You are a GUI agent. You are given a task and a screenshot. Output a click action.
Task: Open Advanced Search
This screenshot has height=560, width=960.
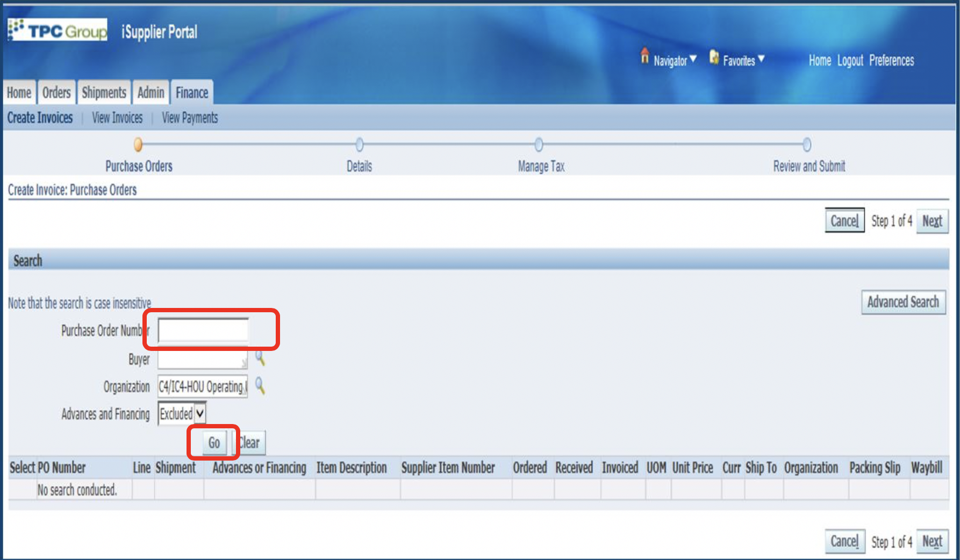tap(903, 302)
